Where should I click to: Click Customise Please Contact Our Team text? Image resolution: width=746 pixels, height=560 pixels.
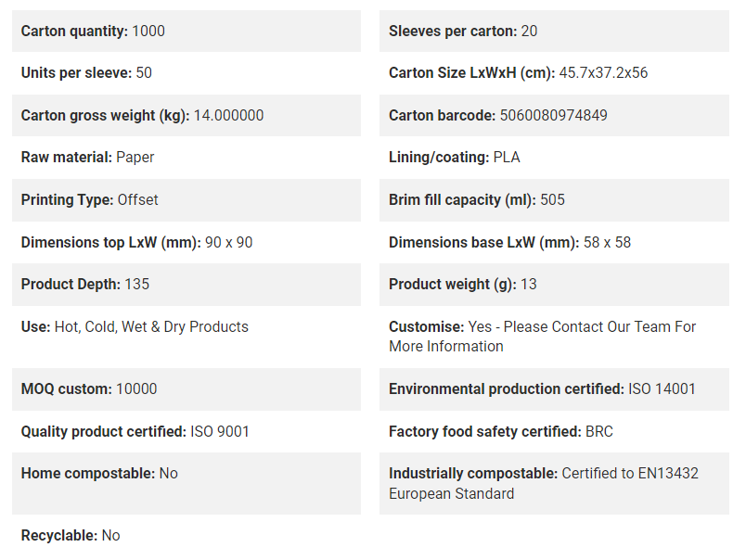543,337
